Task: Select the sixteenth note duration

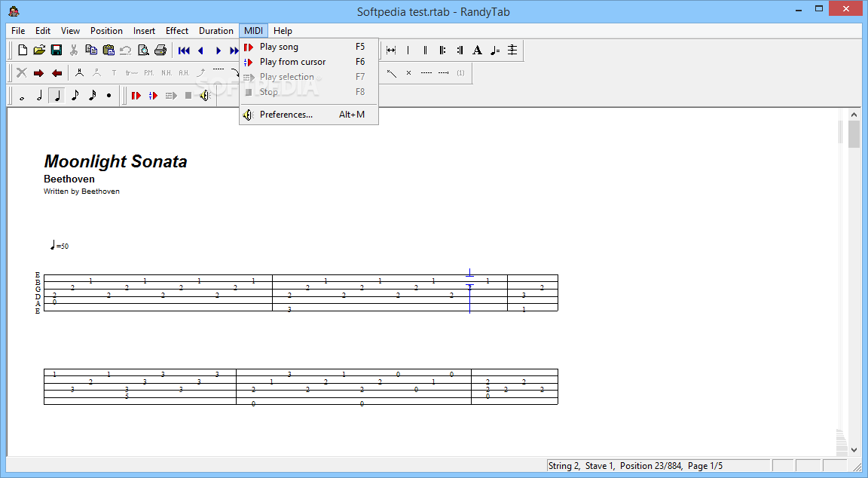Action: pyautogui.click(x=92, y=96)
